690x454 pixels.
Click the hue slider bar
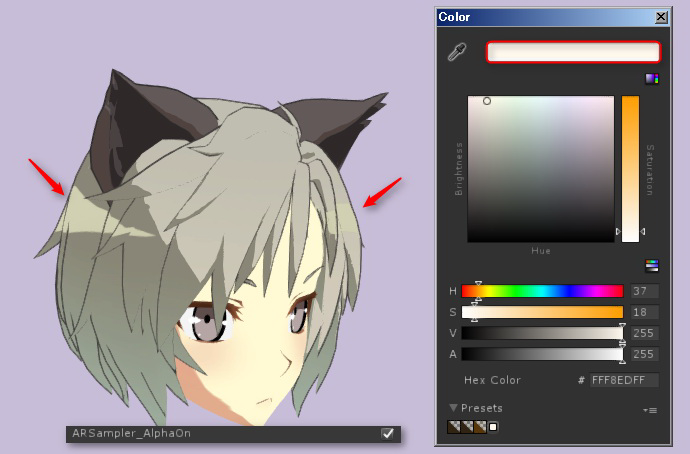(542, 291)
